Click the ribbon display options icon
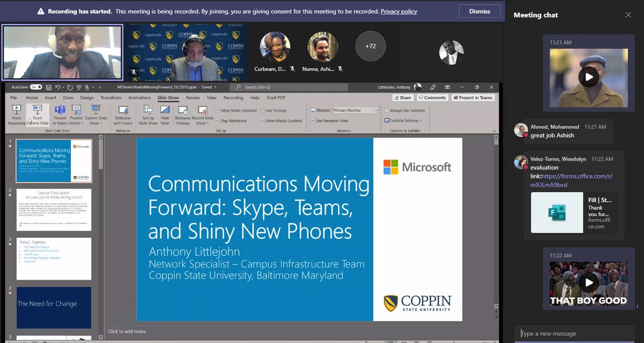Screen dimensions: 644x343 [447, 86]
